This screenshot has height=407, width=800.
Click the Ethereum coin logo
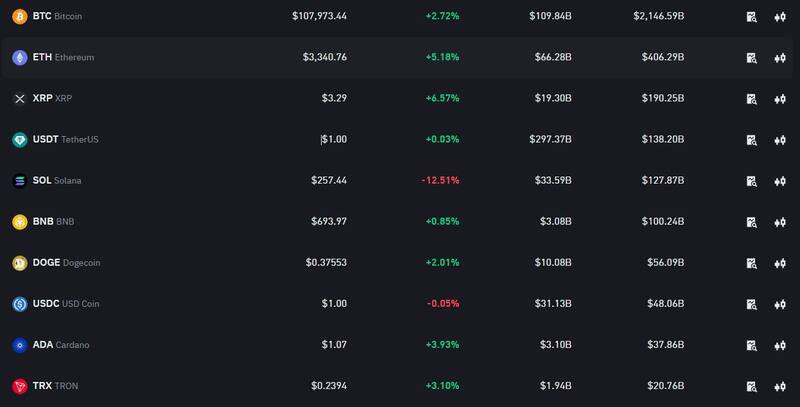[x=19, y=58]
